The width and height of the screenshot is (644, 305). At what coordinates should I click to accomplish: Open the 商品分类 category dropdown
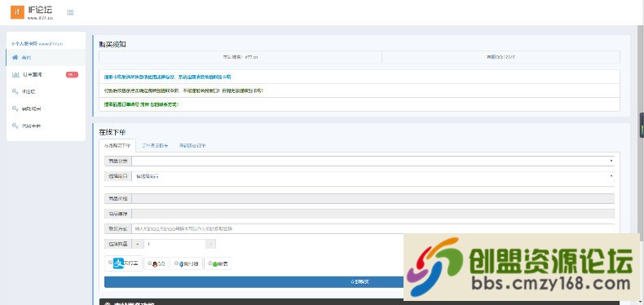coord(373,161)
